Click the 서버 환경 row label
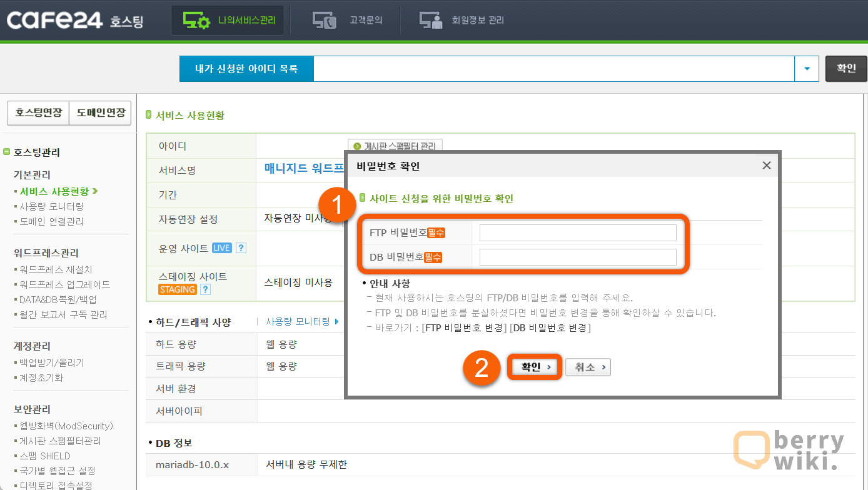Viewport: 868px width, 490px height. click(x=176, y=389)
